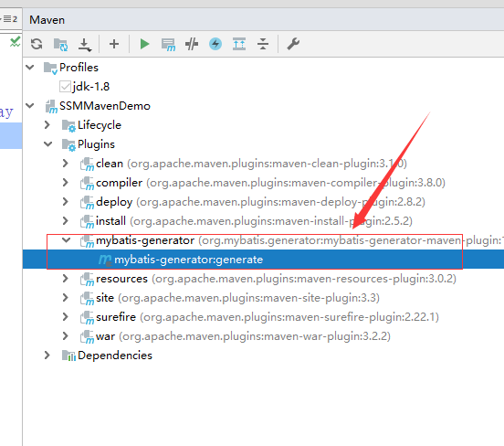Collapse the Profiles node
Image resolution: width=504 pixels, height=446 pixels.
(30, 68)
